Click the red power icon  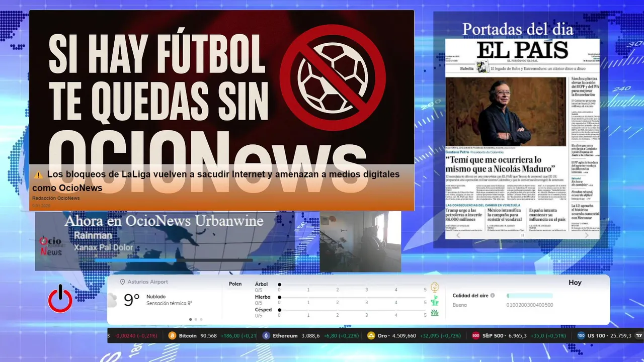pyautogui.click(x=60, y=299)
